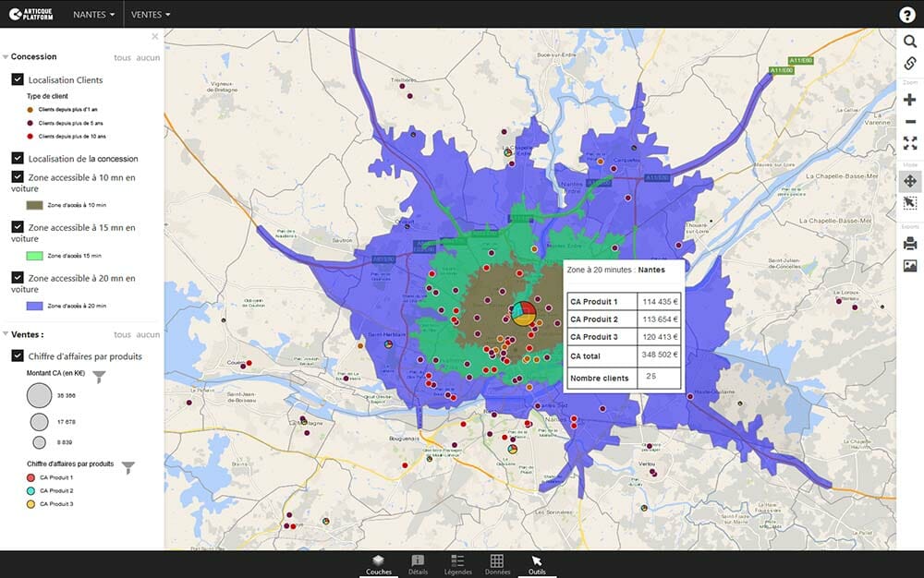Viewport: 924px width, 578px height.
Task: Open the Détails tab
Action: [x=418, y=564]
